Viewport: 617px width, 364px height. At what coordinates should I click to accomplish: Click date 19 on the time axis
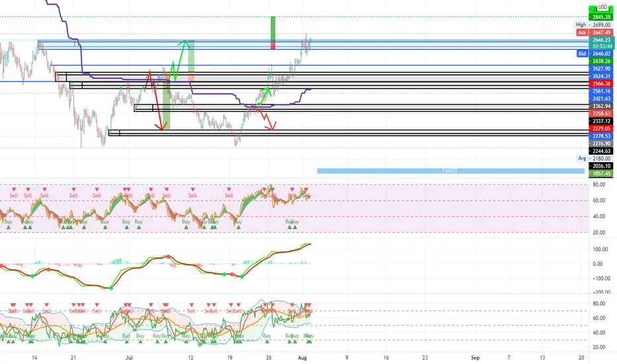coord(230,357)
